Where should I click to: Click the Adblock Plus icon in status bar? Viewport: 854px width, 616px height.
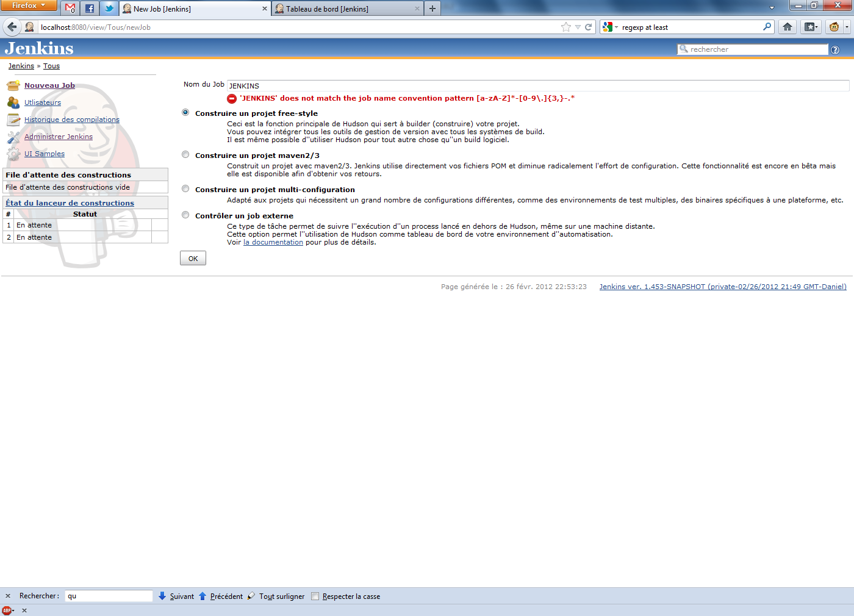coord(6,611)
